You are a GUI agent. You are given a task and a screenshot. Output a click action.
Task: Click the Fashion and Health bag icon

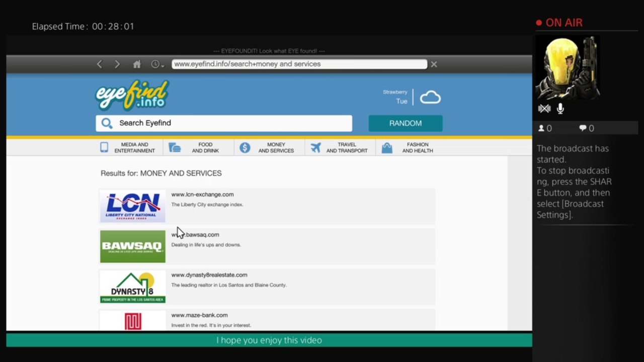pos(387,147)
